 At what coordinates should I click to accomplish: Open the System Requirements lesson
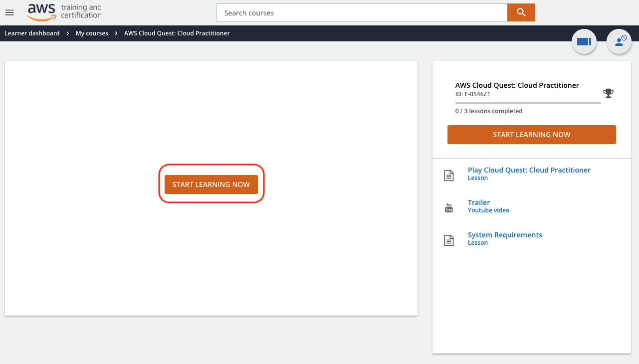point(505,235)
